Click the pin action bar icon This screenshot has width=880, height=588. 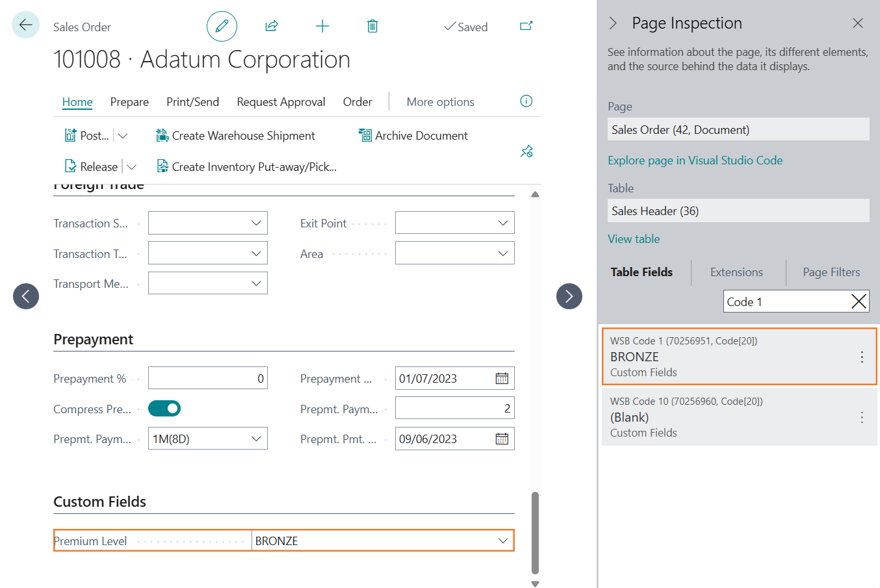click(x=526, y=151)
